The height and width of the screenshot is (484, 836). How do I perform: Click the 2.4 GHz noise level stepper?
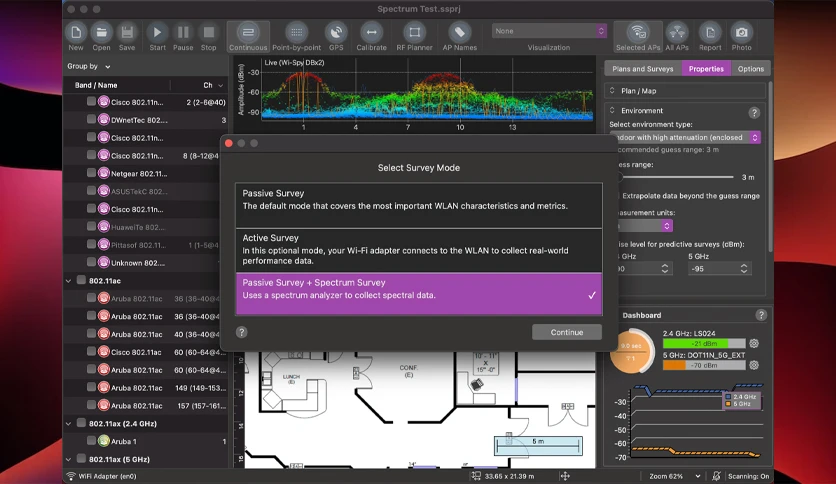pos(665,269)
